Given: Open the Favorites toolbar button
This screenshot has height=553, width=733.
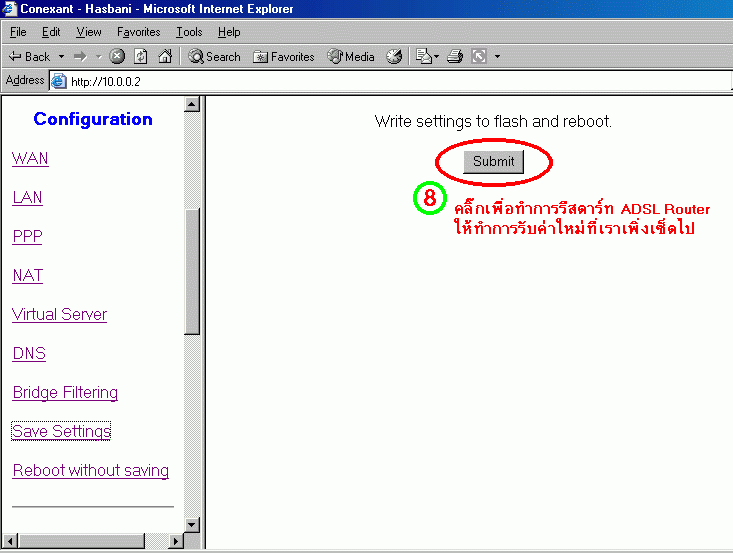Looking at the screenshot, I should coord(283,57).
